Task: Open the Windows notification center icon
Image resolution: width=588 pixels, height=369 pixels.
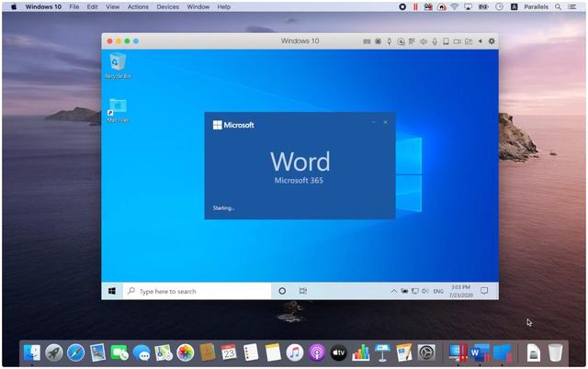Action: point(484,291)
